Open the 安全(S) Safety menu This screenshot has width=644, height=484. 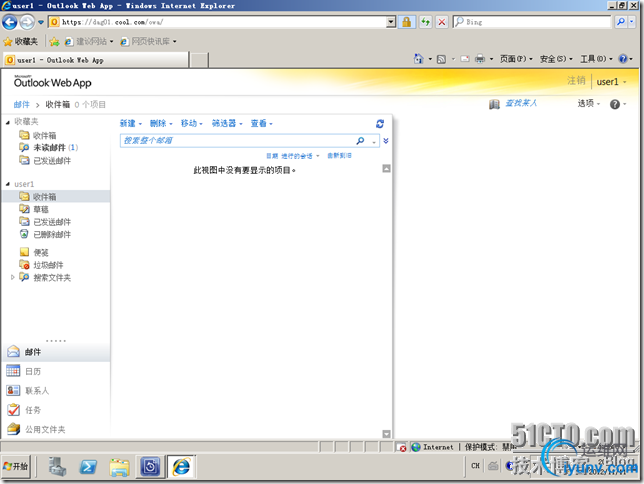click(556, 59)
